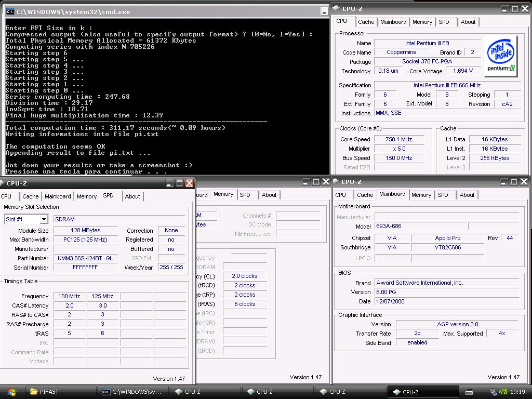Click the Intel Inside Pentium III logo
The image size is (532, 399).
[501, 56]
